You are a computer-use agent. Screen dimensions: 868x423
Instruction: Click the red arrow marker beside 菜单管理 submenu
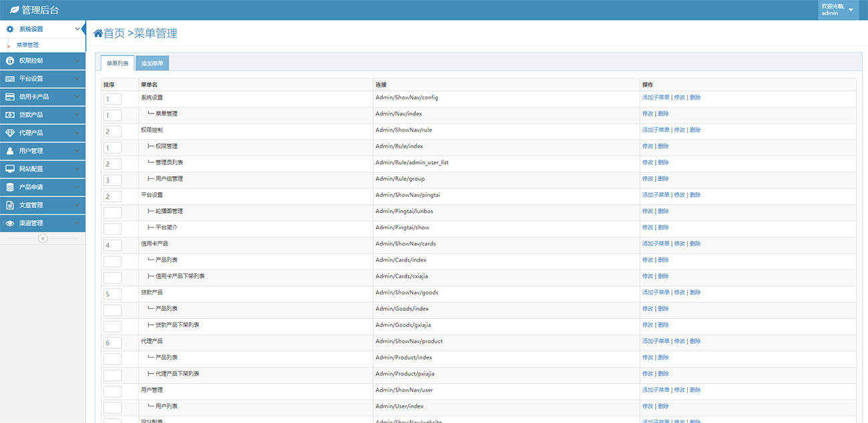[8, 45]
